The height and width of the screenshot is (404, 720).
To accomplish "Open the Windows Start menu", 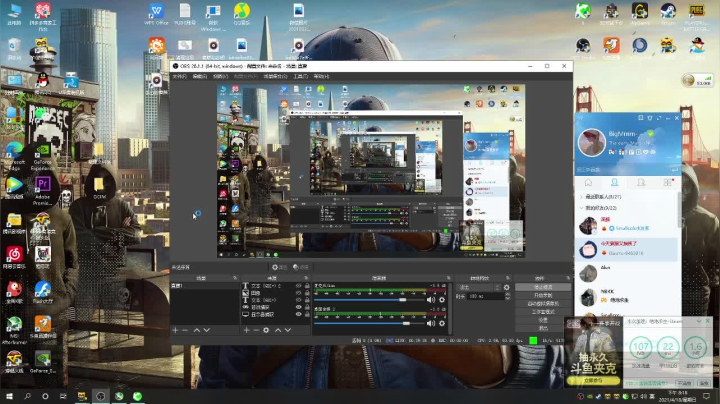I will [x=9, y=396].
